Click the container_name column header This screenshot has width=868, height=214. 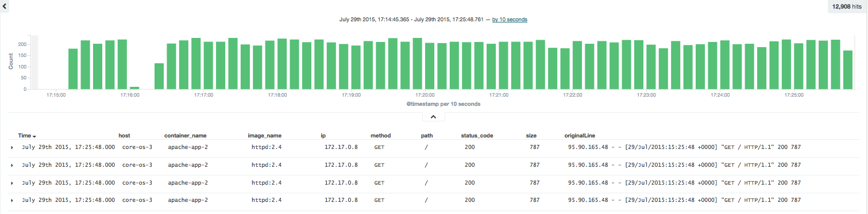(x=185, y=136)
